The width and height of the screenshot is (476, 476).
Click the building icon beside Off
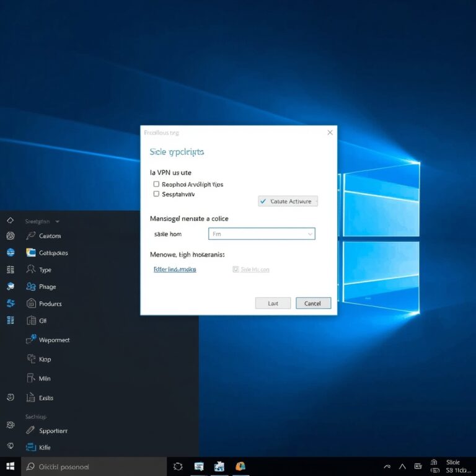pyautogui.click(x=31, y=320)
